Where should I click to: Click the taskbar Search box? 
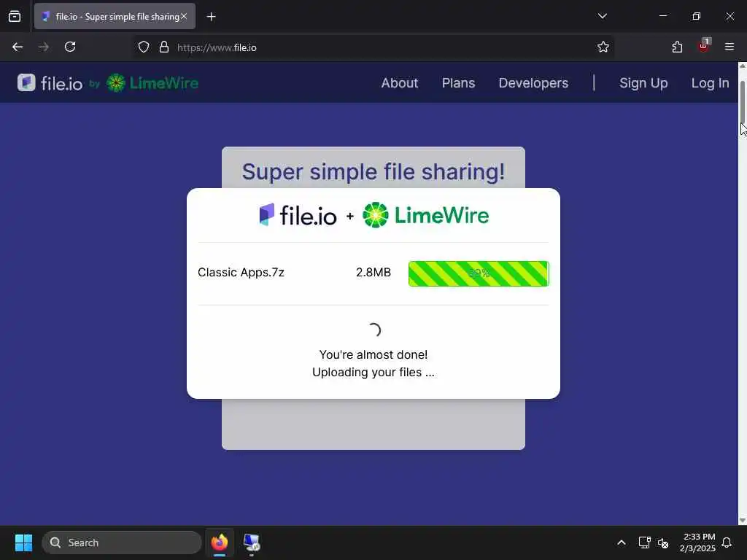click(x=122, y=542)
